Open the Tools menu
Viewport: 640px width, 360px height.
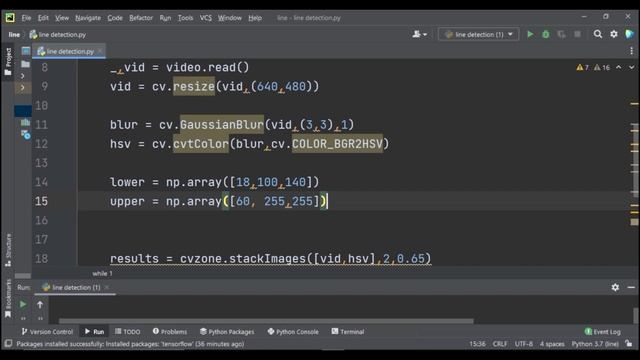click(x=185, y=18)
